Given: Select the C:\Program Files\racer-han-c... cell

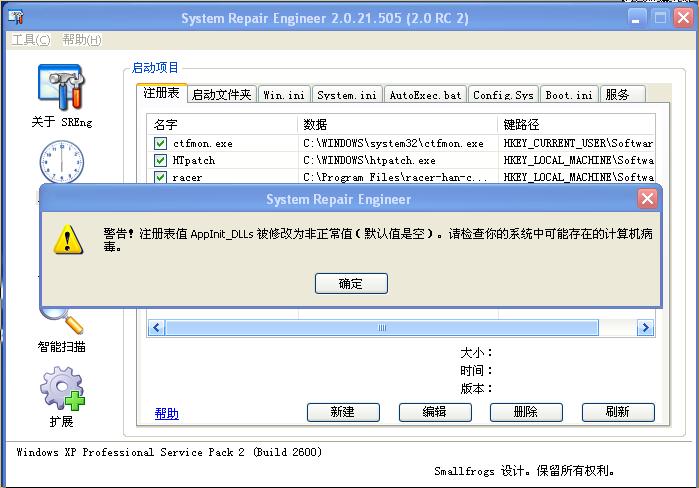Looking at the screenshot, I should pos(397,177).
